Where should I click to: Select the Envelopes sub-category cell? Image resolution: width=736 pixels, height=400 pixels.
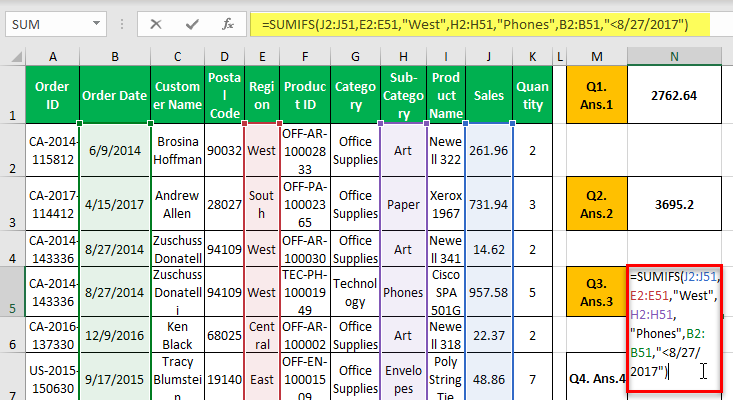(x=403, y=377)
